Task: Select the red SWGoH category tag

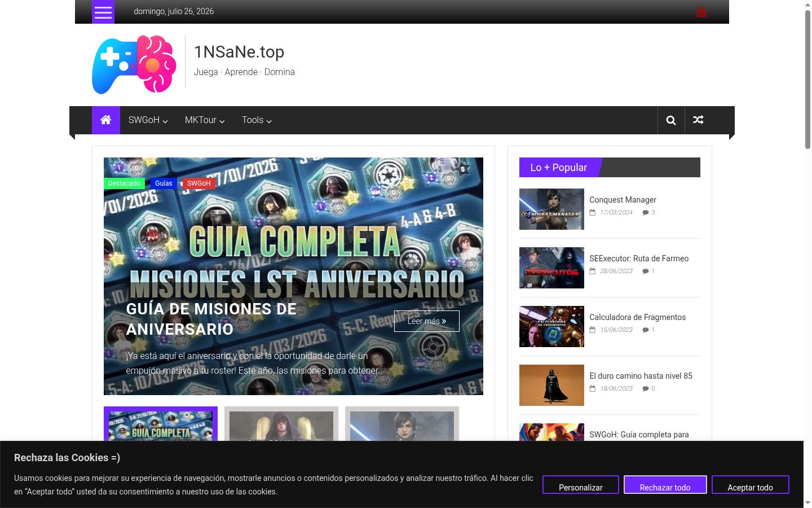Action: click(x=198, y=183)
